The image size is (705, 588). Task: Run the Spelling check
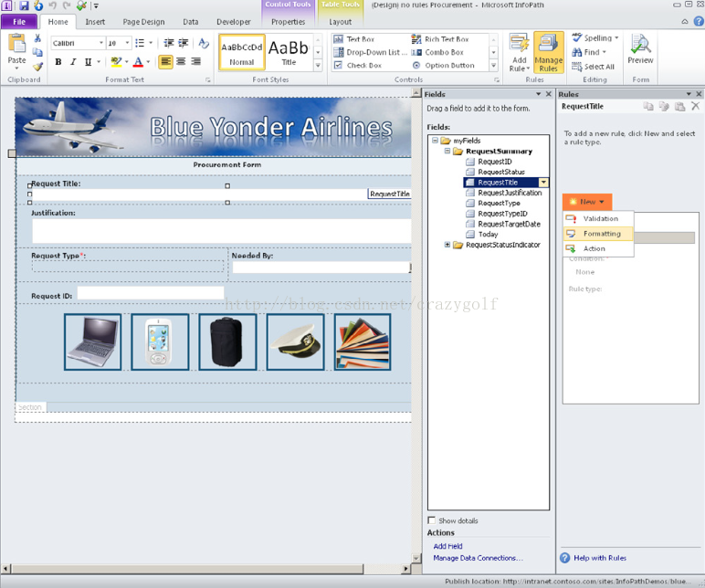595,38
